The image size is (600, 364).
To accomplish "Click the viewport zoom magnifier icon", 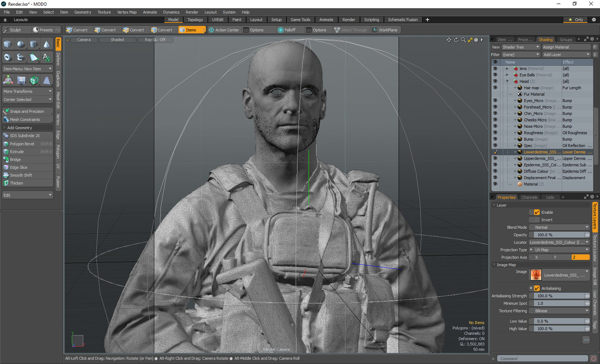I will [x=463, y=40].
